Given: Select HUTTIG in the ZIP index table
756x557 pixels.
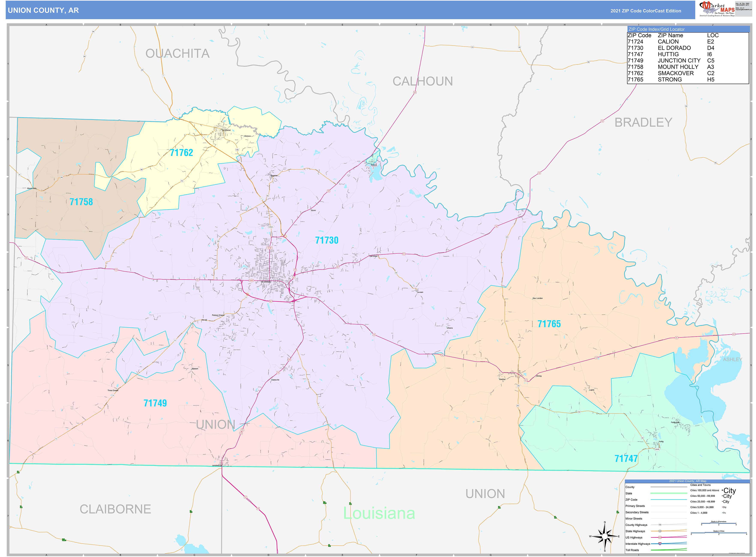Looking at the screenshot, I should (x=668, y=54).
